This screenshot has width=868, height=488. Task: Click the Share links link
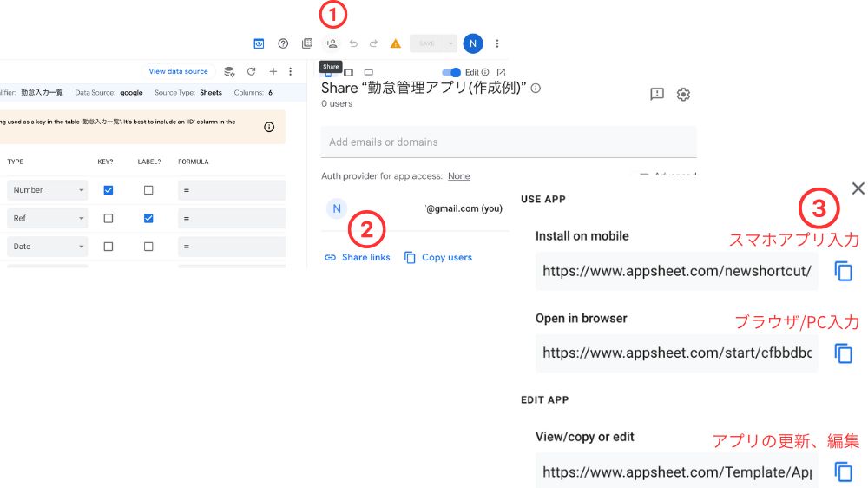[x=358, y=258]
